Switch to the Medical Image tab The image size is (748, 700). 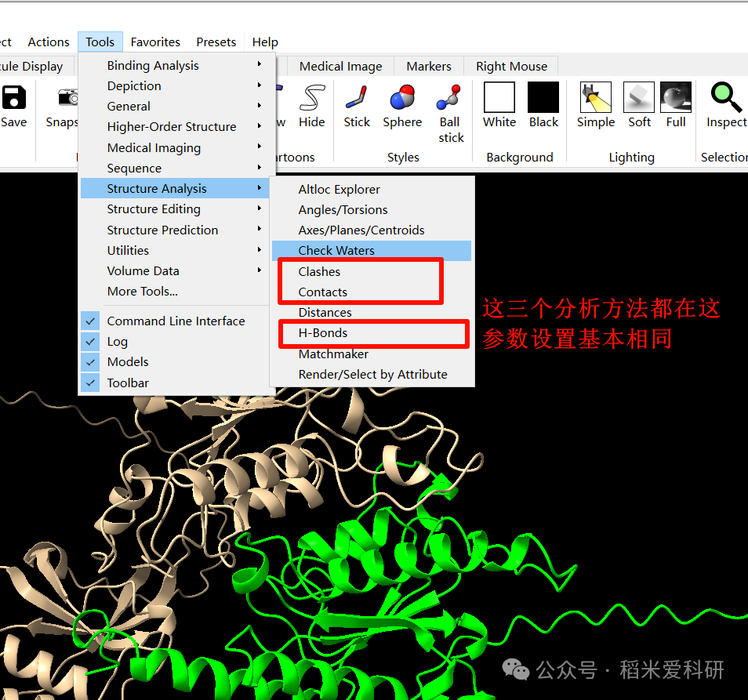340,66
